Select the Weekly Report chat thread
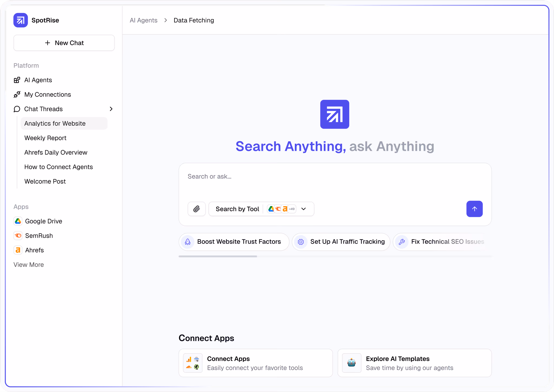The height and width of the screenshot is (392, 554). (x=45, y=138)
